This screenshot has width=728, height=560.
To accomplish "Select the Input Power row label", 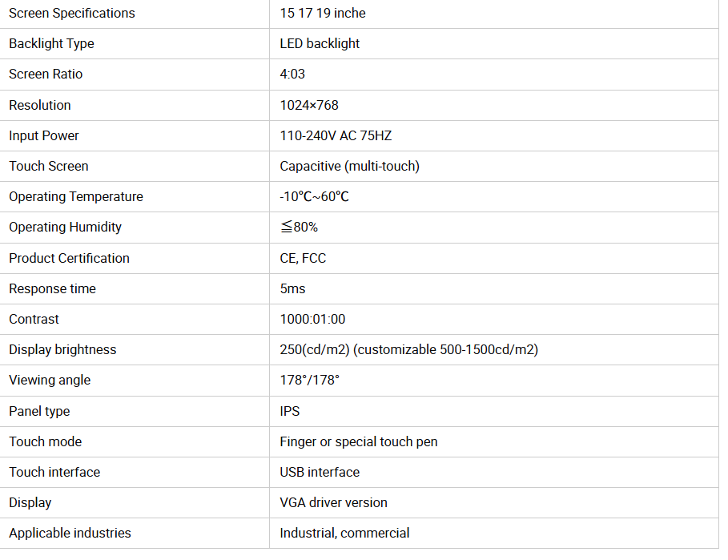I will click(44, 135).
